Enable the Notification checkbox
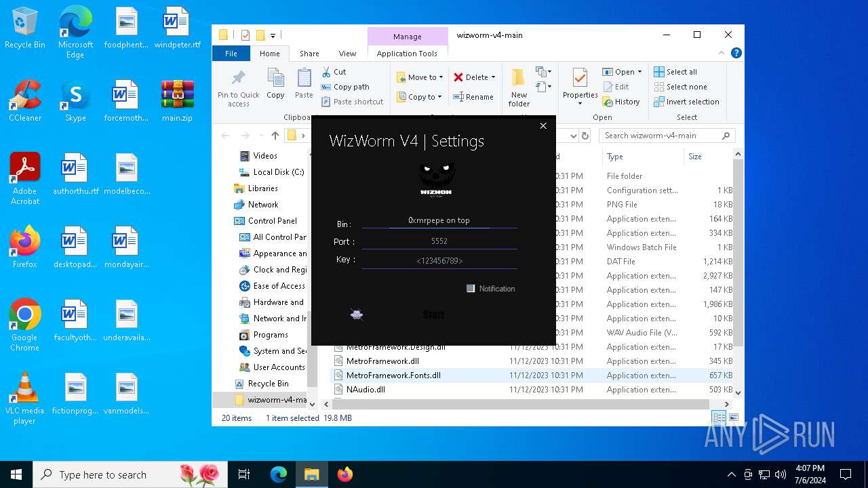868x488 pixels. tap(471, 289)
